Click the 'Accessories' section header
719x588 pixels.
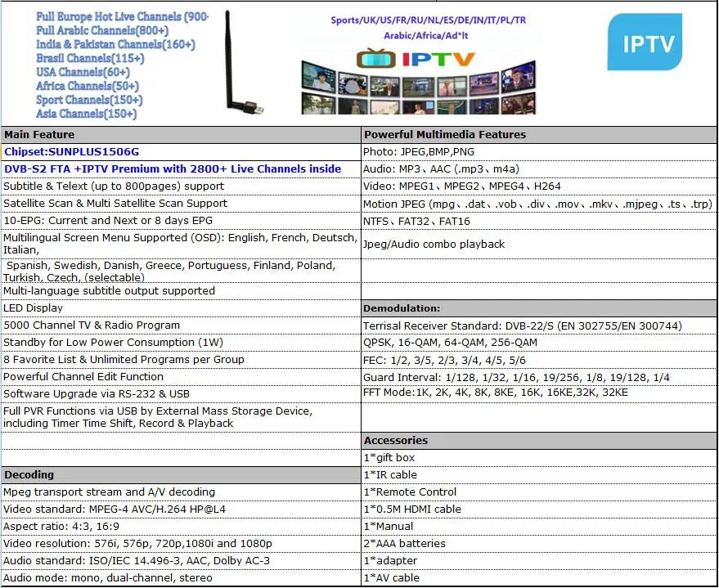[539, 441]
